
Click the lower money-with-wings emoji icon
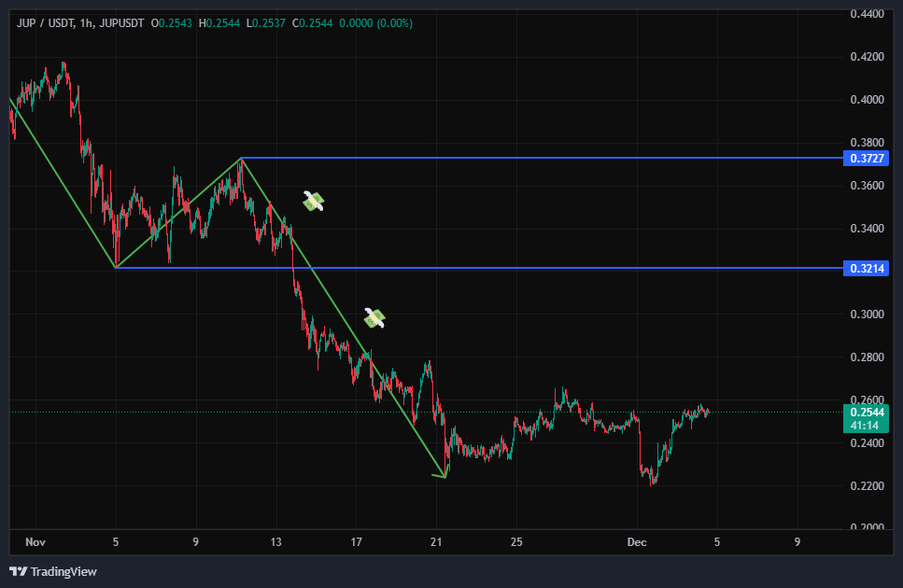pyautogui.click(x=374, y=317)
